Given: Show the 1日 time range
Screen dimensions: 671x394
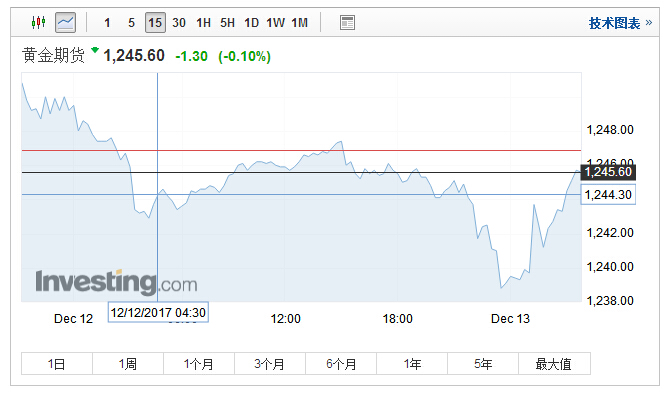Looking at the screenshot, I should pyautogui.click(x=57, y=364).
